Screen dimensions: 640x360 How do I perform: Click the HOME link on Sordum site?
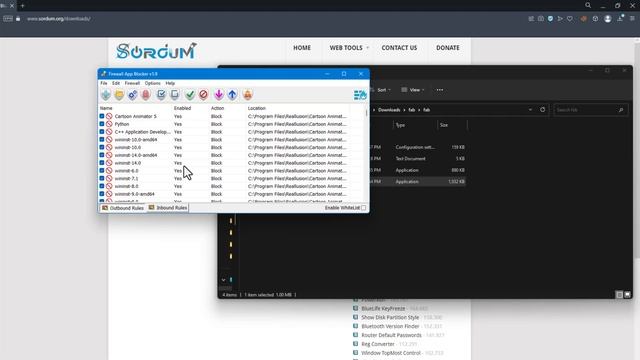pyautogui.click(x=302, y=48)
